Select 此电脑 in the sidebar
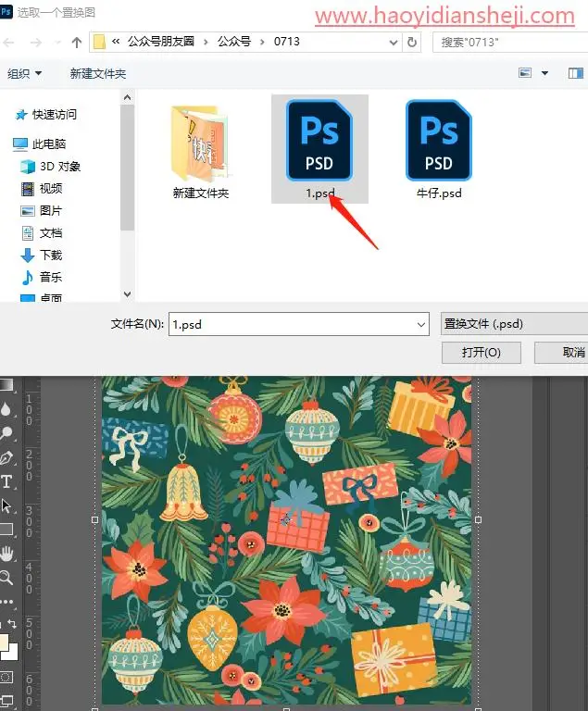Image resolution: width=588 pixels, height=711 pixels. coord(40,143)
